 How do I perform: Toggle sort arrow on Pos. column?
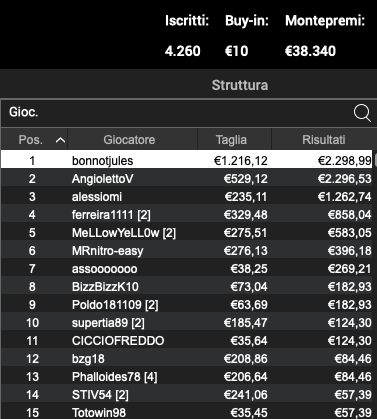[60, 140]
